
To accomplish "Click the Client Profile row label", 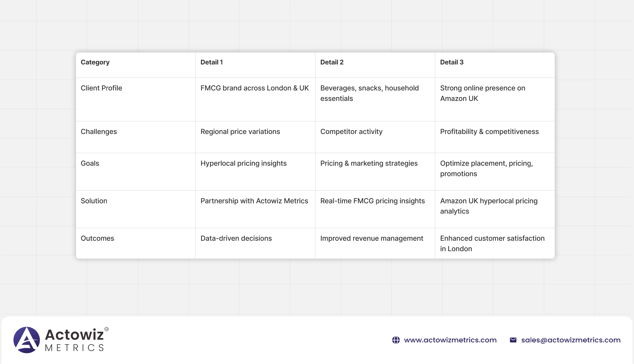I will click(x=101, y=88).
